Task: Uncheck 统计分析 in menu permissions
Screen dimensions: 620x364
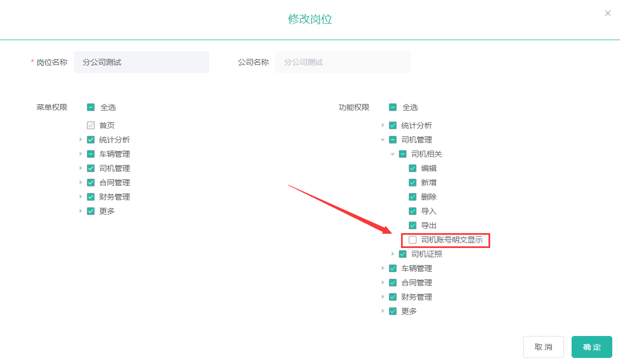Action: pyautogui.click(x=91, y=140)
